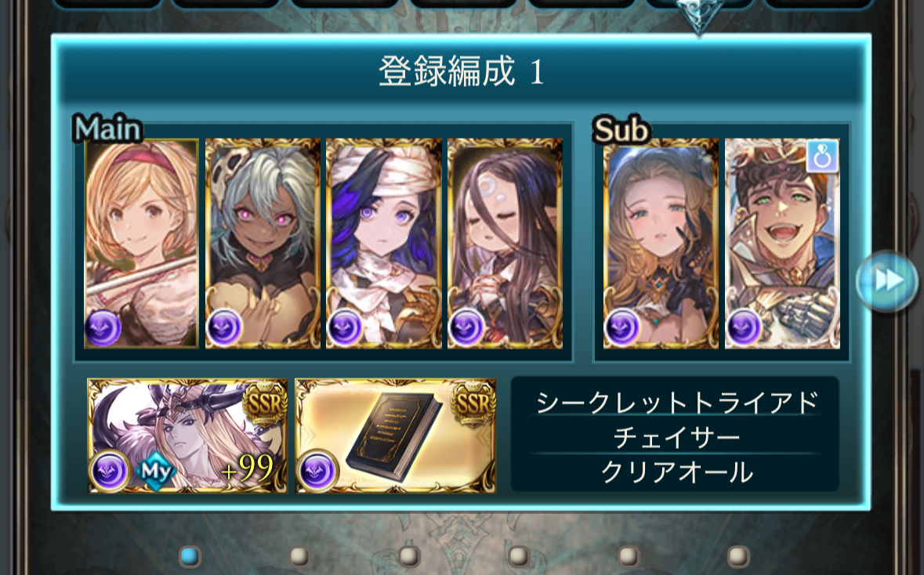Image resolution: width=924 pixels, height=575 pixels.
Task: Select the チェイサー skill
Action: click(x=676, y=438)
